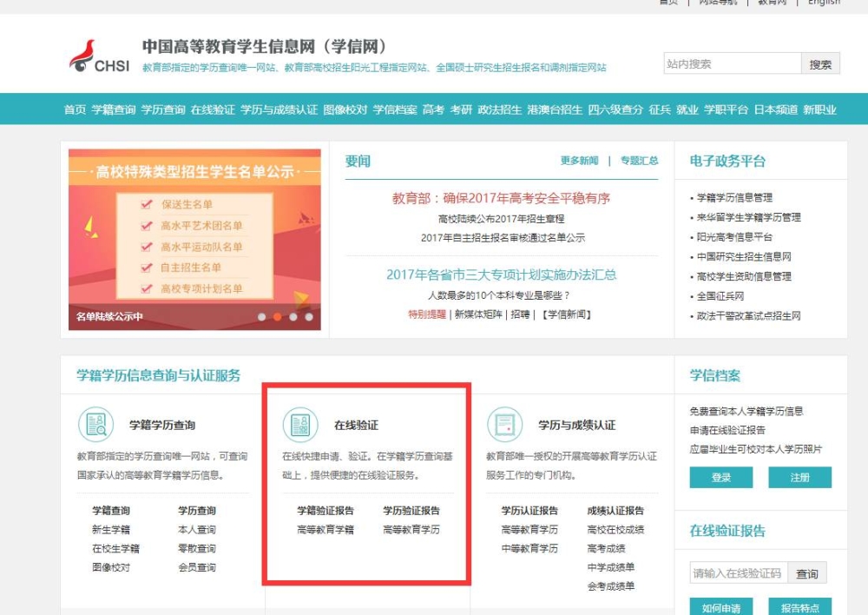Click 新生学籍 under 学籍查询
This screenshot has width=868, height=615.
tap(111, 530)
